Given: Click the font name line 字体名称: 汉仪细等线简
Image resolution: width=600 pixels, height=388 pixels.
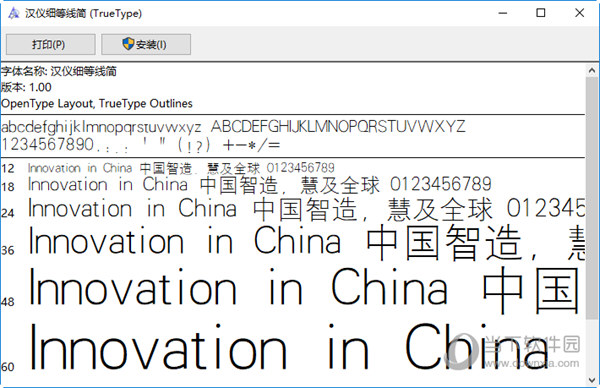Looking at the screenshot, I should [59, 71].
